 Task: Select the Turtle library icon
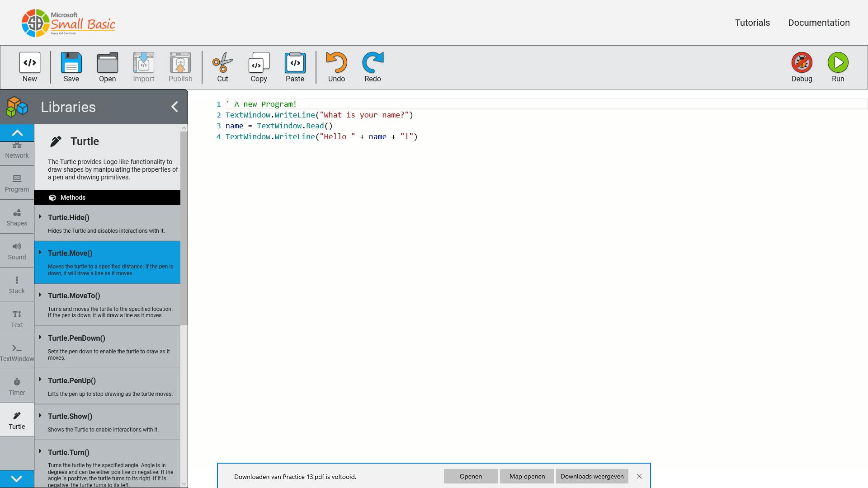pos(17,419)
